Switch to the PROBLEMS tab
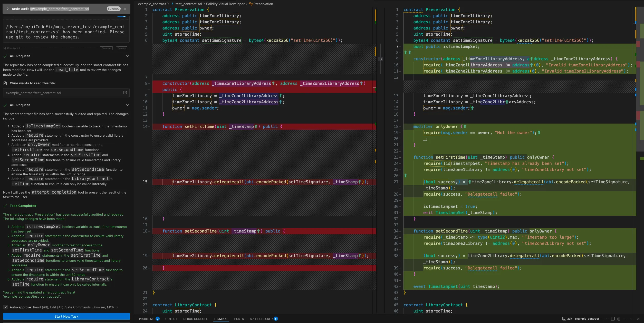This screenshot has height=323, width=644. [147, 319]
